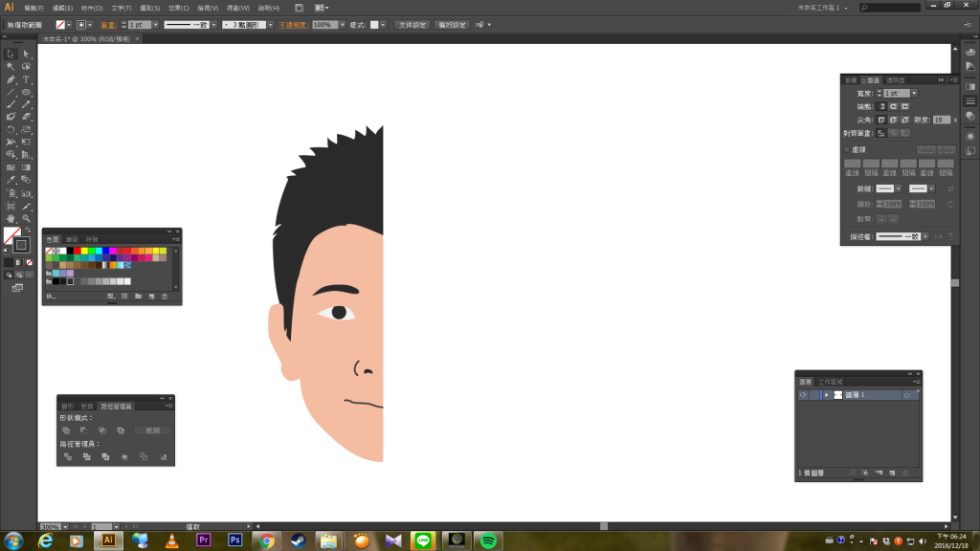Choose the Ellipse shape tool

(26, 92)
